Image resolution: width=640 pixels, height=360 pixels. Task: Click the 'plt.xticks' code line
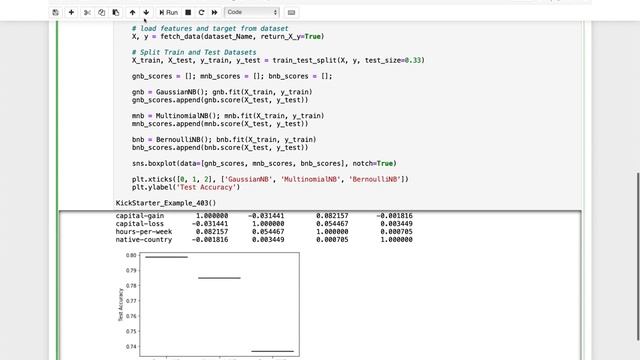(x=270, y=180)
